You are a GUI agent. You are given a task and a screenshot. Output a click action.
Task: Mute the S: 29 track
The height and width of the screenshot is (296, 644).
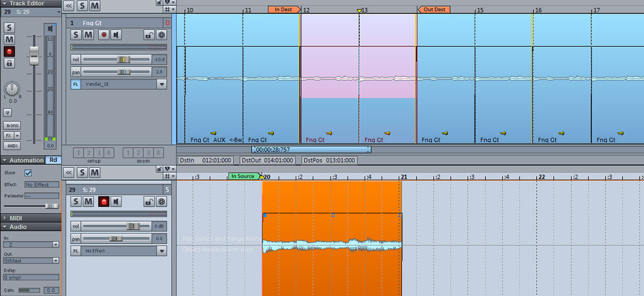coord(88,201)
